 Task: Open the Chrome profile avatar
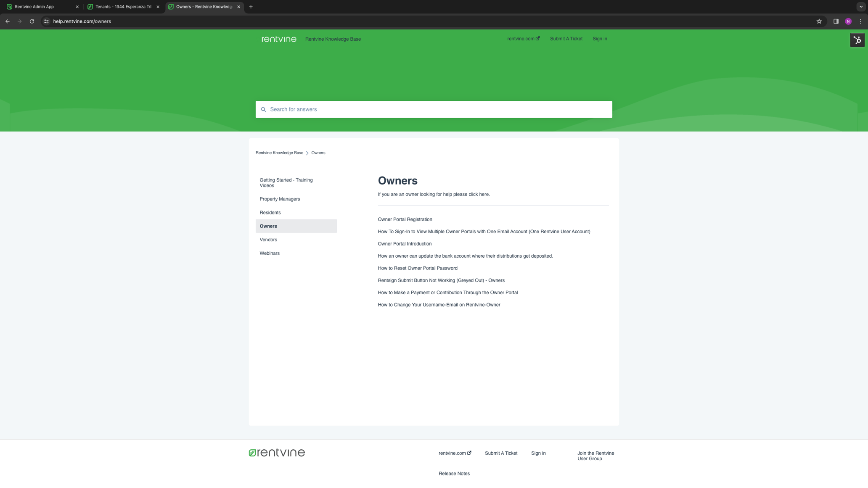tap(848, 21)
